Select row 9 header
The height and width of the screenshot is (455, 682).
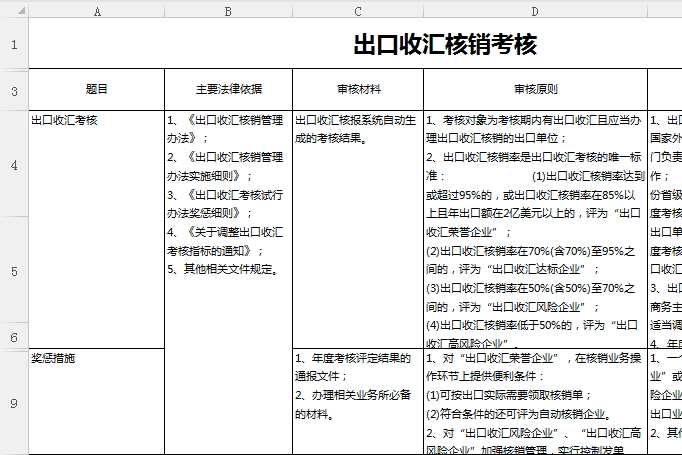[x=14, y=402]
